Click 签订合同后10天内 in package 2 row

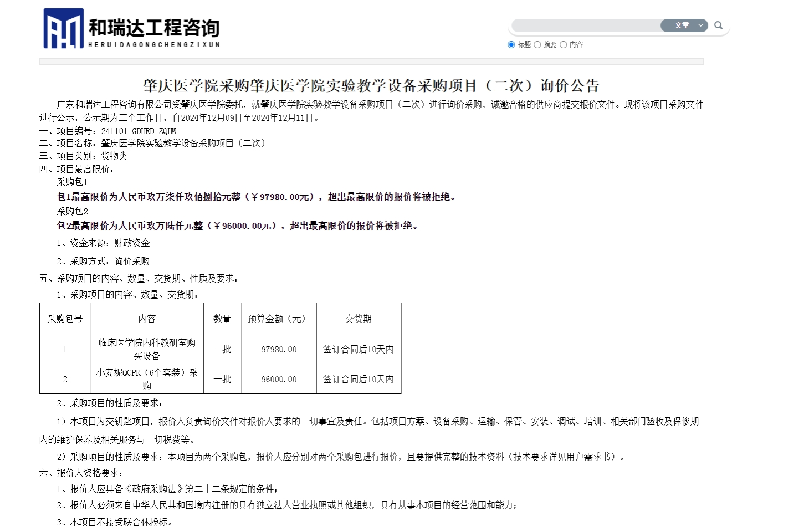point(359,380)
